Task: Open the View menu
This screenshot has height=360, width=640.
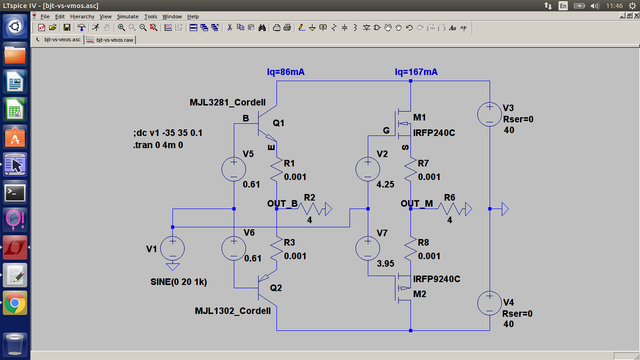Action: (x=105, y=16)
